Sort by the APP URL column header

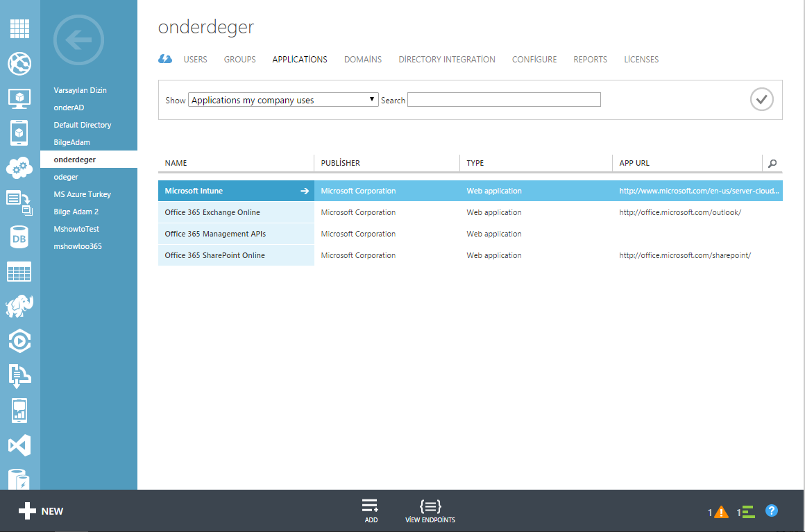point(634,163)
